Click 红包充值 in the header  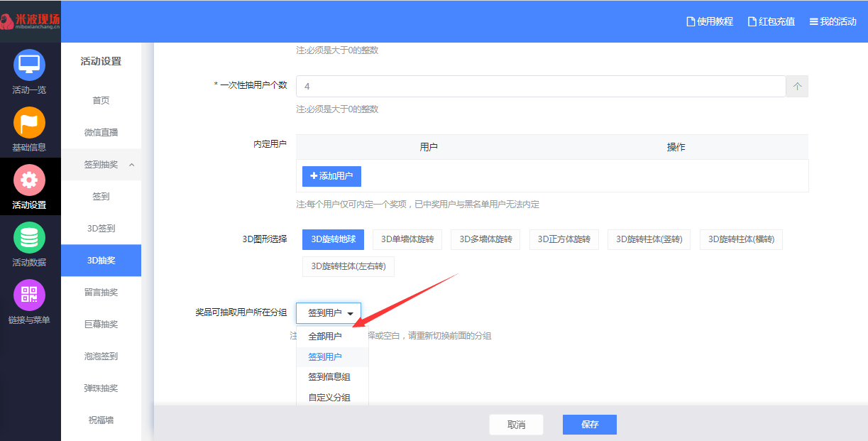coord(771,21)
